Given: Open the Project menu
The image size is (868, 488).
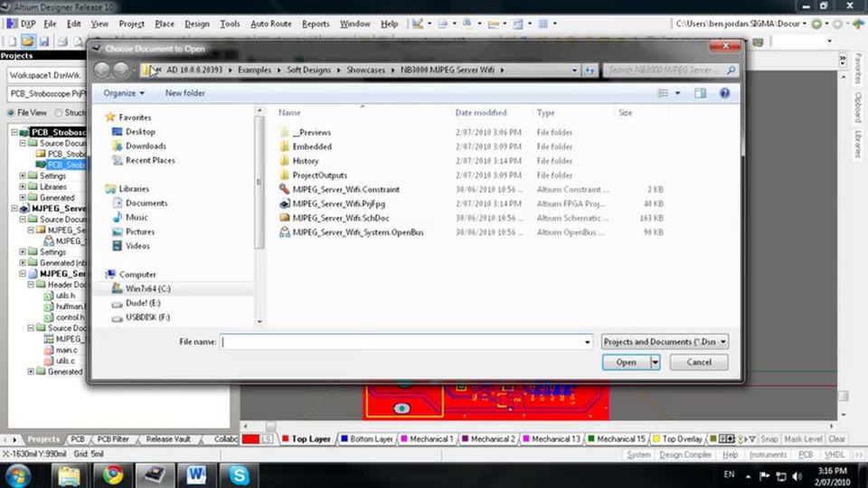Looking at the screenshot, I should point(132,23).
